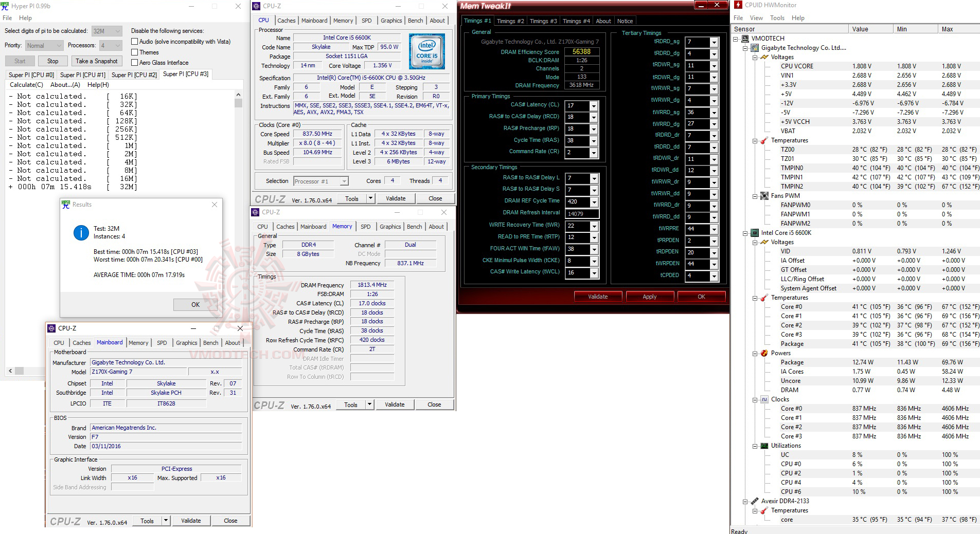Click the Voltages icon under Intel Core i5
This screenshot has width=980, height=534.
[x=764, y=242]
